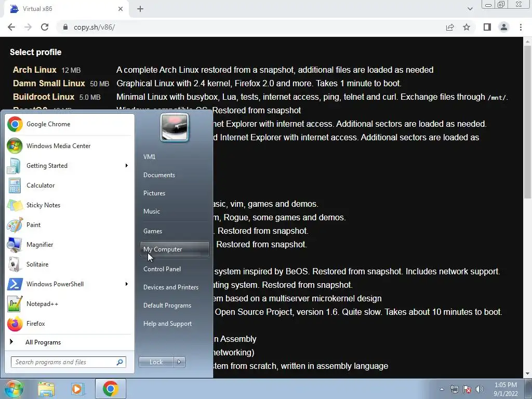This screenshot has height=399, width=532.
Task: Open Action Center flag tray icon
Action: (x=467, y=389)
